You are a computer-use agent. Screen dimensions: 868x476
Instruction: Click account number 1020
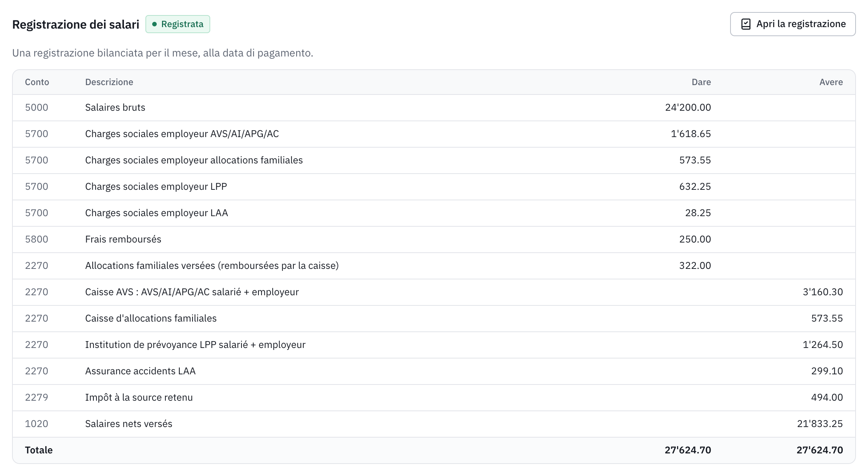37,424
